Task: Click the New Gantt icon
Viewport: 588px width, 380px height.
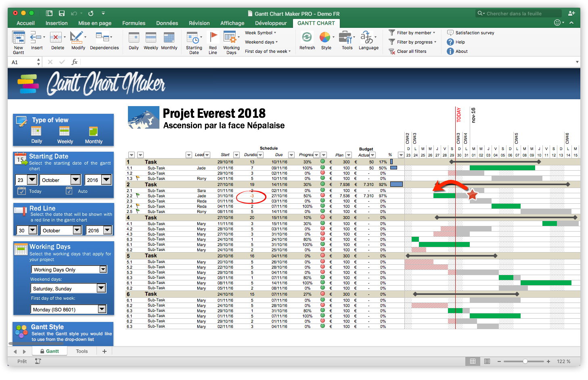Action: pos(19,38)
